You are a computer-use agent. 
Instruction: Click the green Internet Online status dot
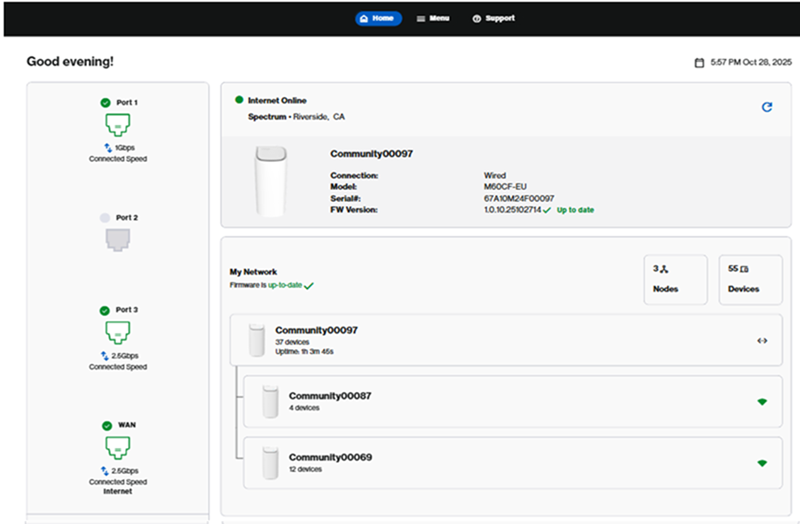[x=239, y=100]
